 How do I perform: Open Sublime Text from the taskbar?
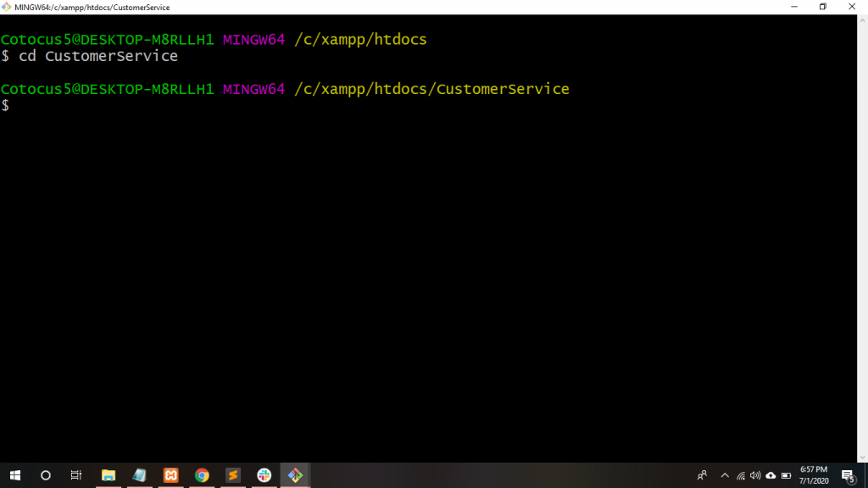click(233, 475)
